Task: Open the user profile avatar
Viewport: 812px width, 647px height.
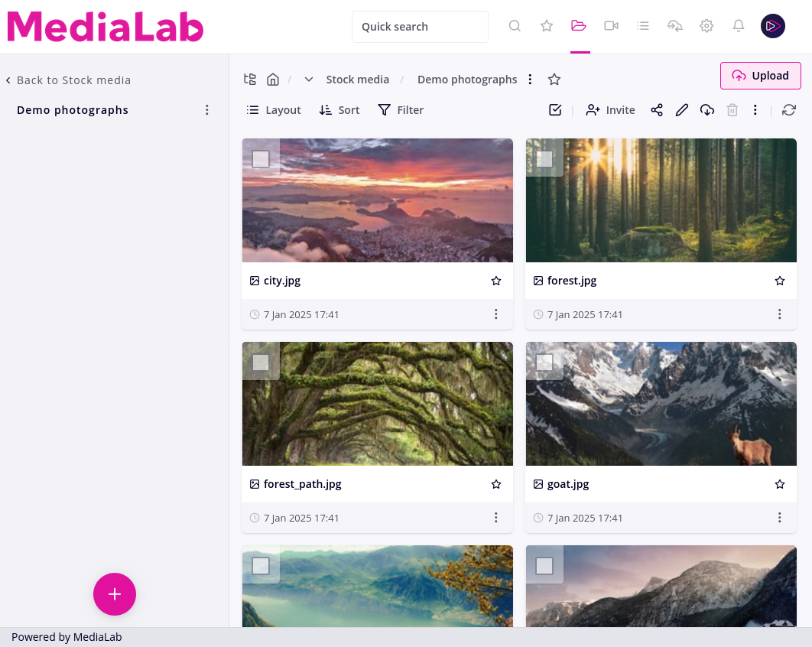Action: click(773, 26)
